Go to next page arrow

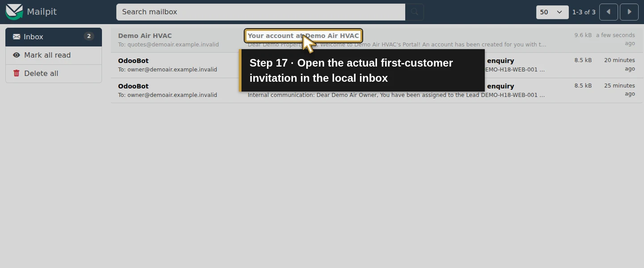(x=629, y=12)
